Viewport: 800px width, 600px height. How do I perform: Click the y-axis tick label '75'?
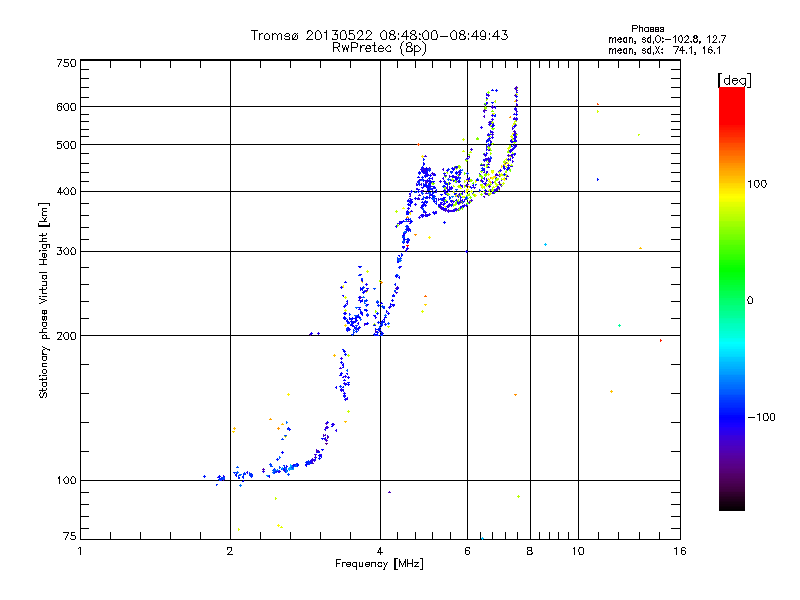click(x=70, y=536)
